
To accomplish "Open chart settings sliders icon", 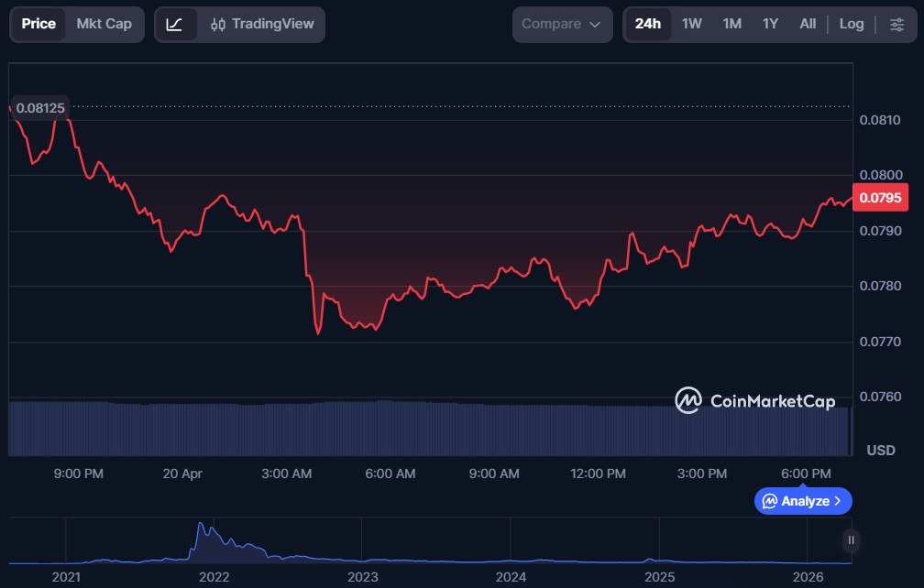I will tap(896, 24).
